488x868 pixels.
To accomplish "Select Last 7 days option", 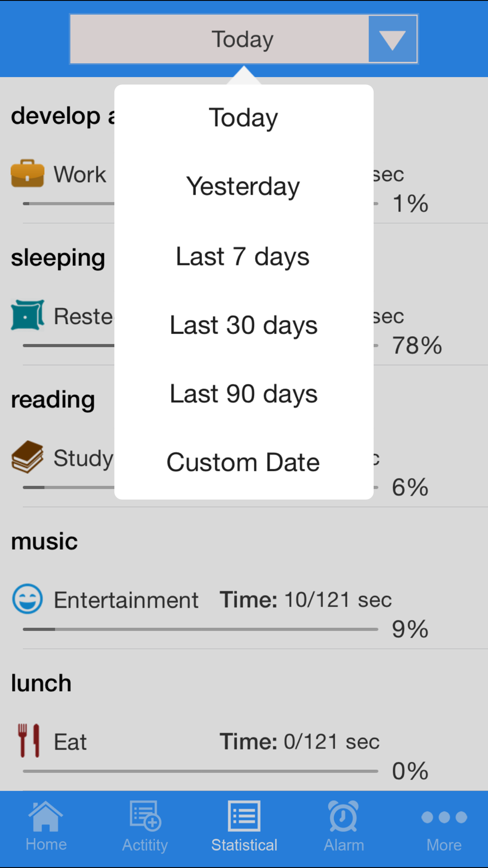I will pyautogui.click(x=244, y=256).
